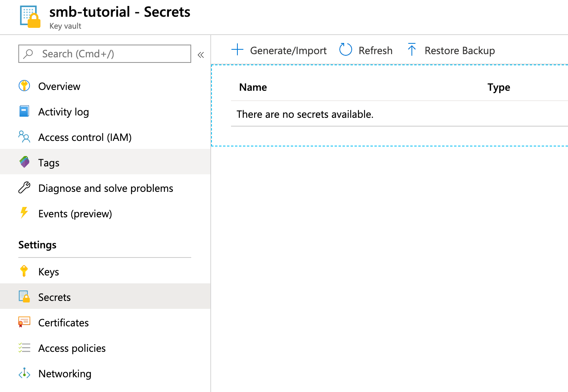Click the Settings section heading
This screenshot has width=568, height=392.
coord(37,245)
